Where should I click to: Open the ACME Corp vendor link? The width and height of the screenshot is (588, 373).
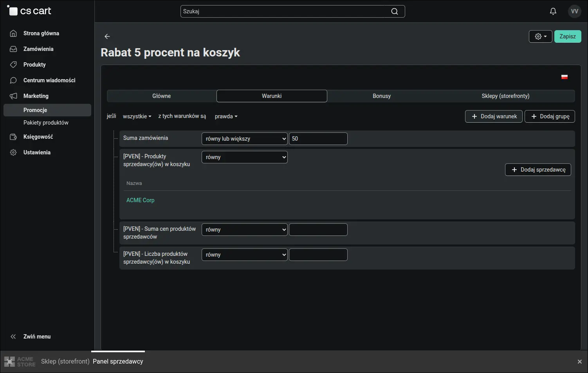pos(141,200)
